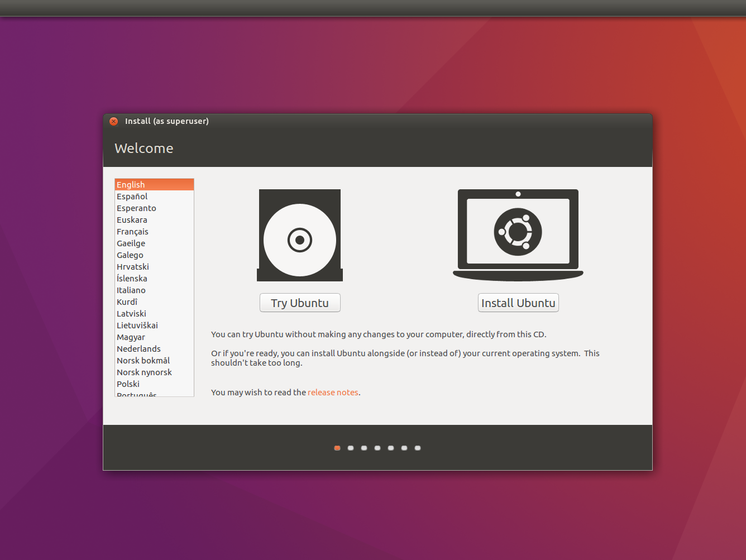The width and height of the screenshot is (746, 560).
Task: Pick Magyar from the language list
Action: [154, 337]
